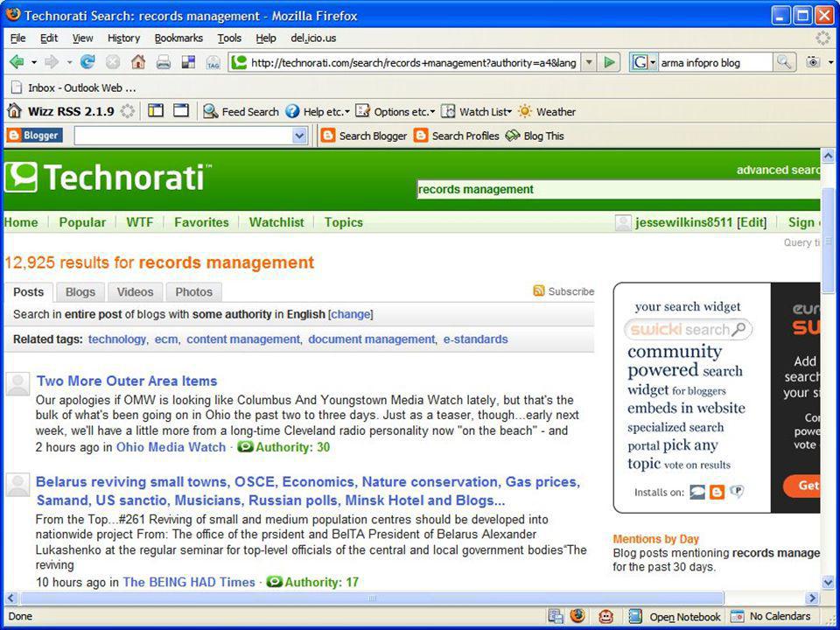Open the File menu
Screen dimensions: 840x630
[x=17, y=38]
